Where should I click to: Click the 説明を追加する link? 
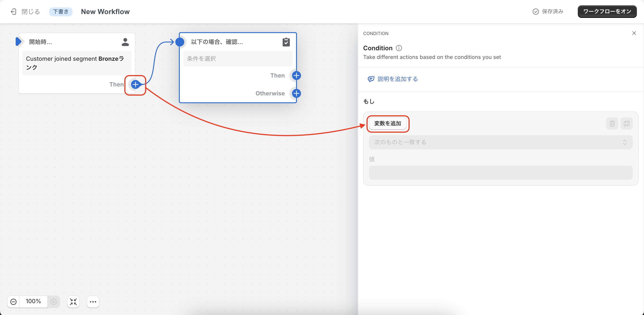(398, 79)
